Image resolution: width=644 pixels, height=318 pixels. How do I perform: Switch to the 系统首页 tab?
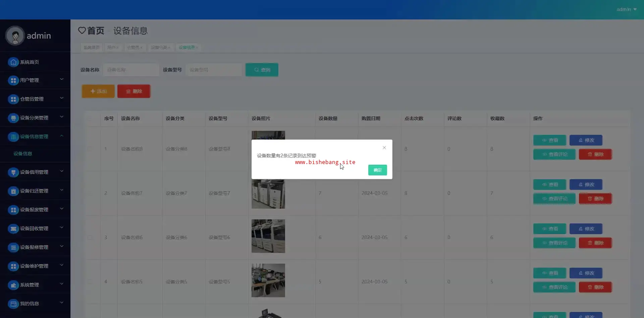click(x=92, y=48)
